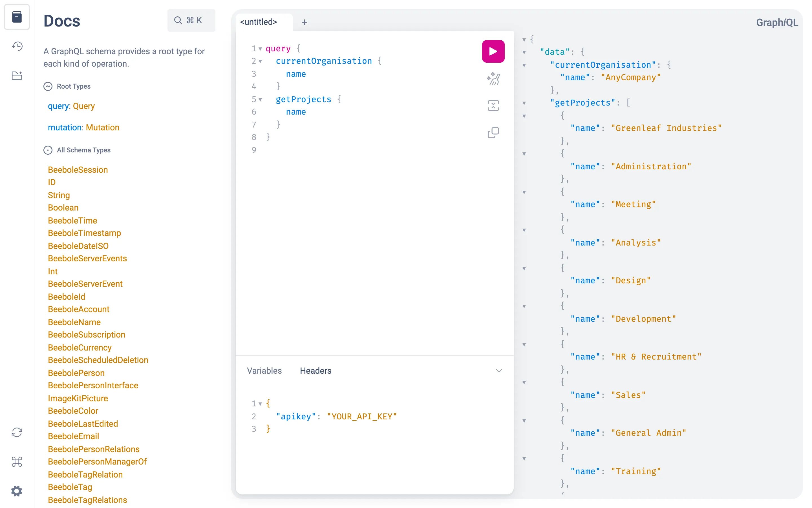This screenshot has height=508, width=812.
Task: Switch to the Headers tab
Action: click(x=315, y=371)
